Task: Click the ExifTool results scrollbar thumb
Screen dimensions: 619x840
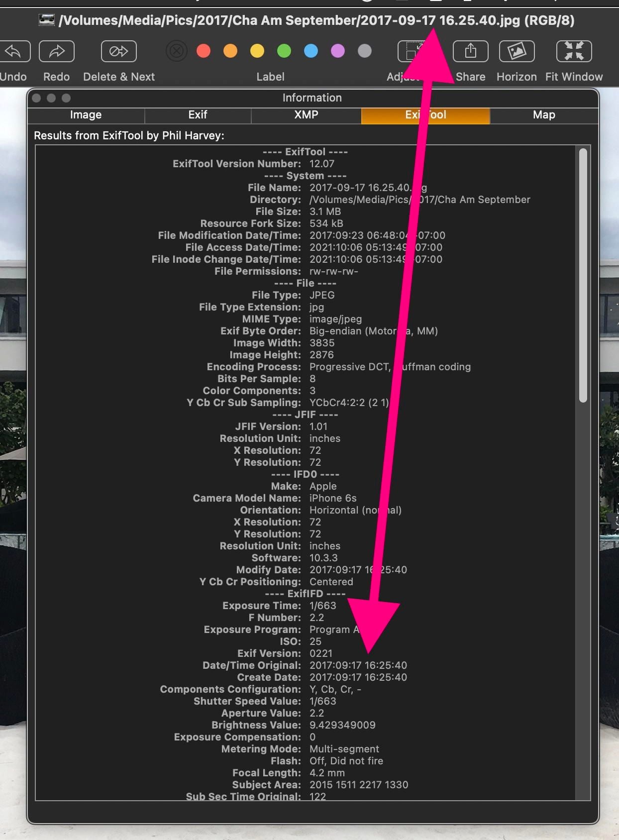Action: (583, 275)
